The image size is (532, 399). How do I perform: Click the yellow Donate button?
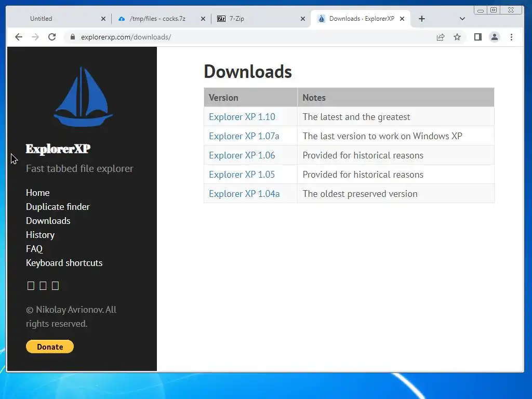click(x=50, y=347)
